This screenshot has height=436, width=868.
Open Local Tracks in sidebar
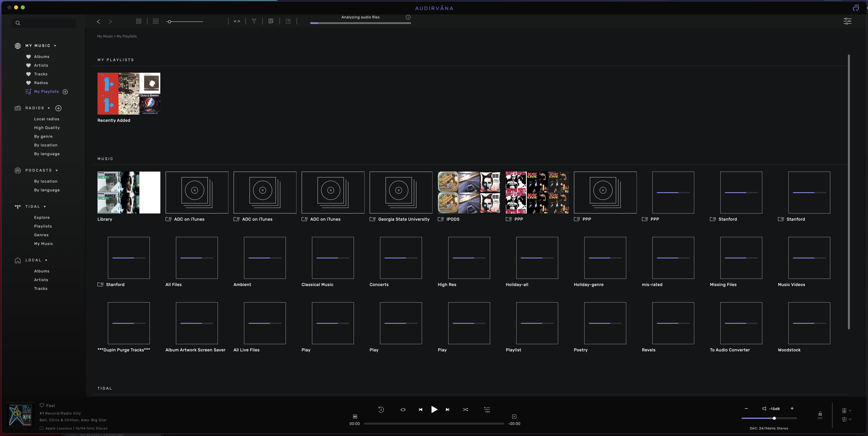click(40, 289)
